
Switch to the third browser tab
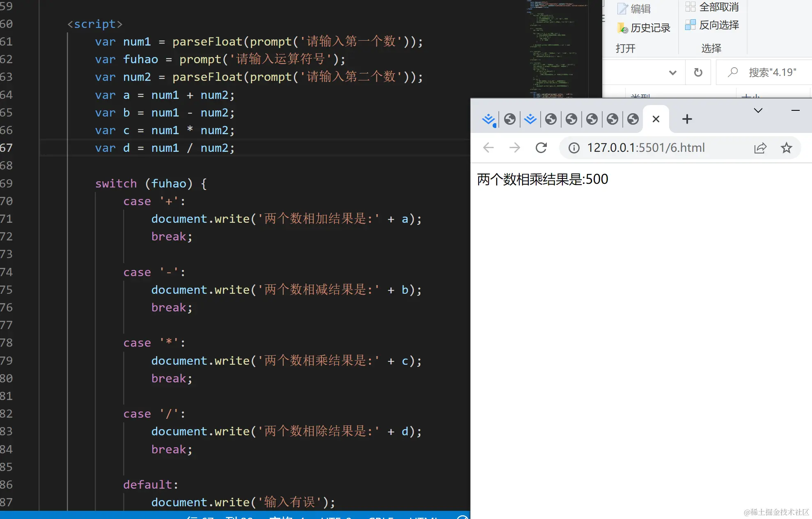click(530, 119)
